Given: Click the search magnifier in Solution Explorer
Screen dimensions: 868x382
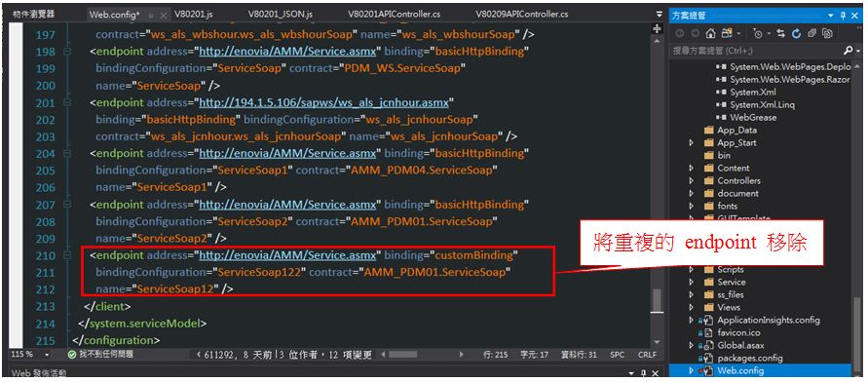Looking at the screenshot, I should 848,51.
